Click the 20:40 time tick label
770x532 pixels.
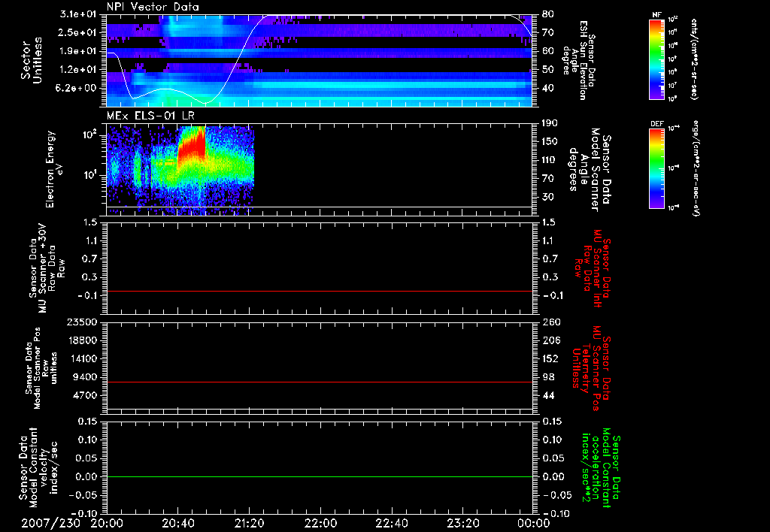177,523
